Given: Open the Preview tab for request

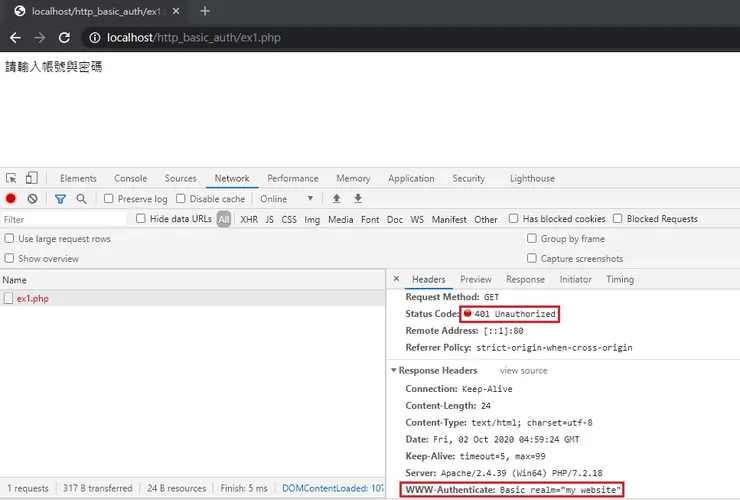Looking at the screenshot, I should click(475, 280).
